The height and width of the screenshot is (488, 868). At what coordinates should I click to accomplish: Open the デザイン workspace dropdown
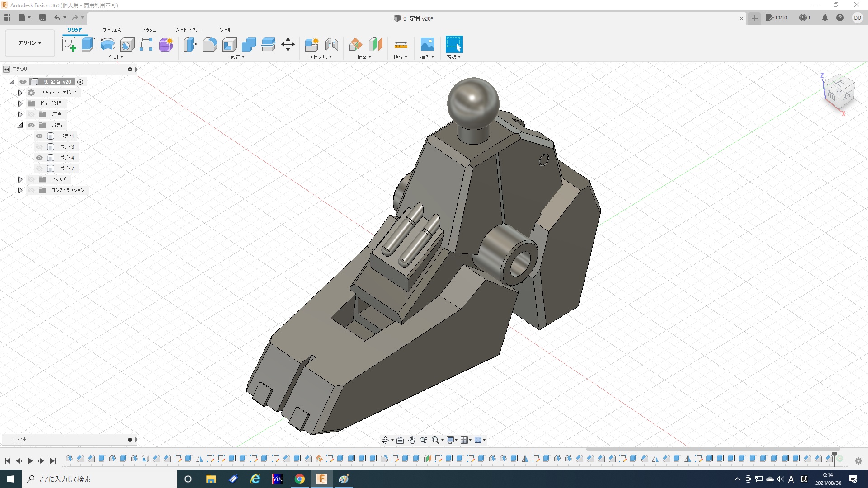point(30,43)
